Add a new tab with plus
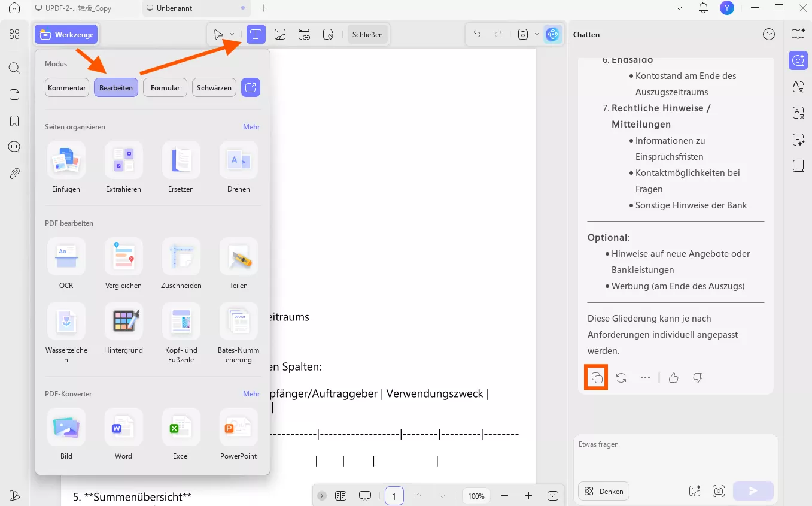This screenshot has width=812, height=506. tap(264, 8)
